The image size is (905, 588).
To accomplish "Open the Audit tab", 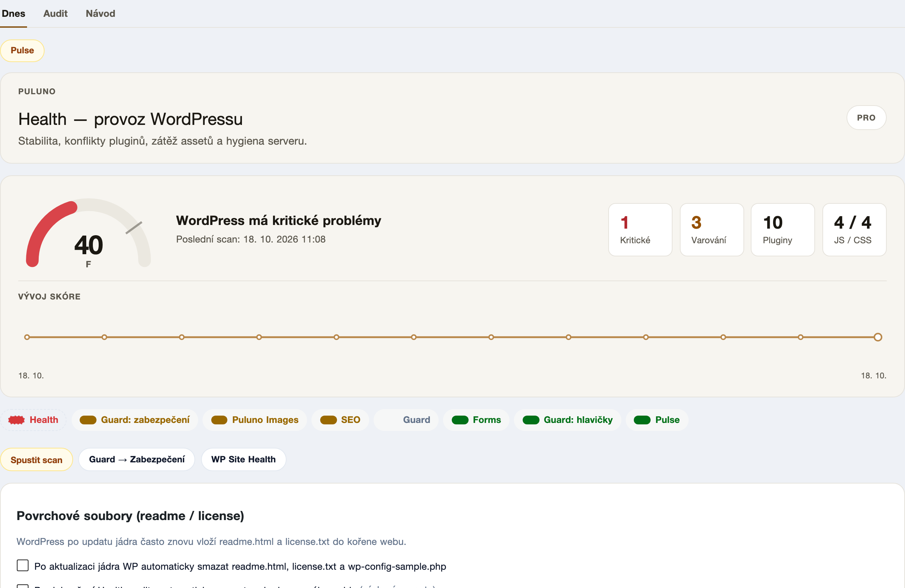I will [55, 14].
